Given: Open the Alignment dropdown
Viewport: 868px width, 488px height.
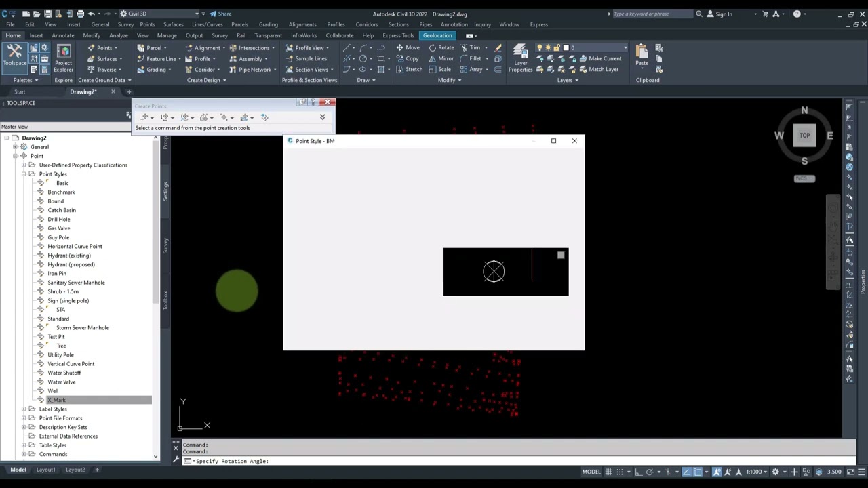Looking at the screenshot, I should click(204, 47).
